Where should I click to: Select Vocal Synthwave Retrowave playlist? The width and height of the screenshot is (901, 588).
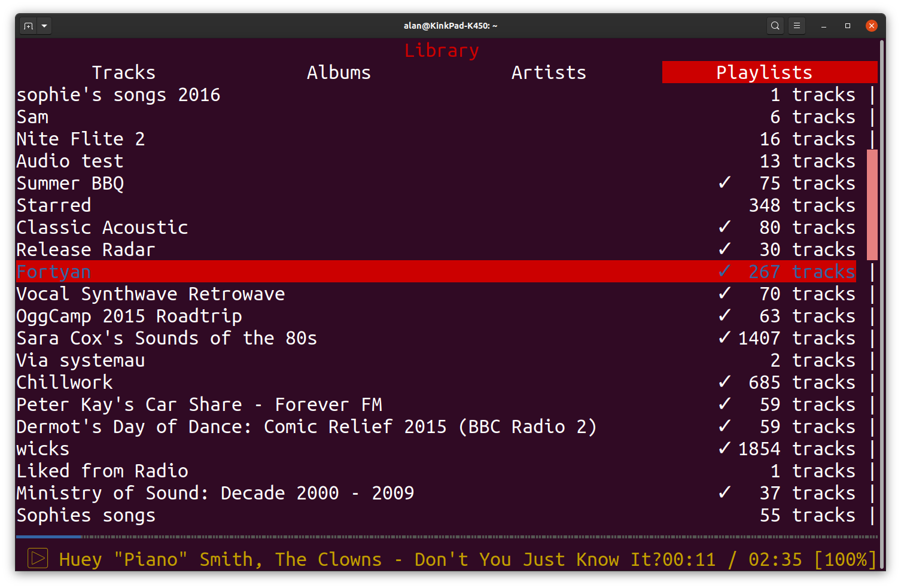coord(150,294)
